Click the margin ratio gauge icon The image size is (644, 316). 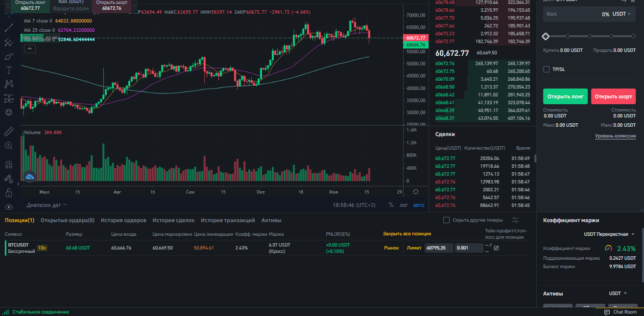(x=609, y=248)
